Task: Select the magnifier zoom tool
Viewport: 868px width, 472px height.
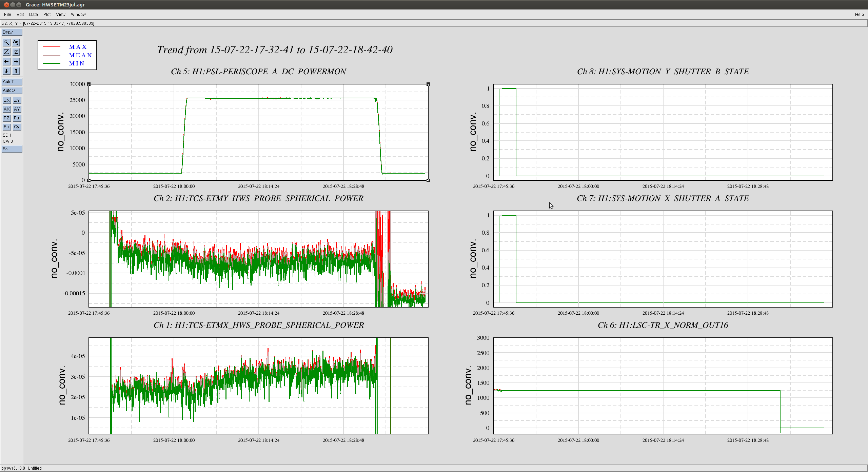Action: coord(6,42)
